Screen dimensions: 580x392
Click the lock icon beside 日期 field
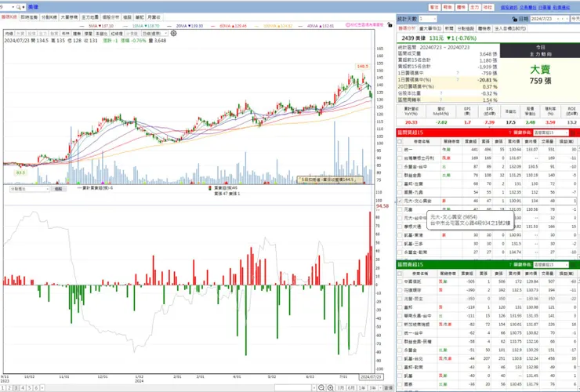[514, 19]
